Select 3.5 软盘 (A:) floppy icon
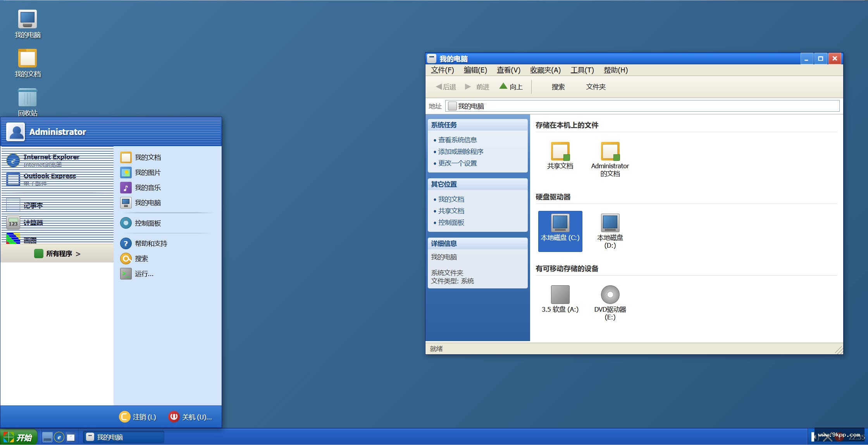 pos(560,299)
